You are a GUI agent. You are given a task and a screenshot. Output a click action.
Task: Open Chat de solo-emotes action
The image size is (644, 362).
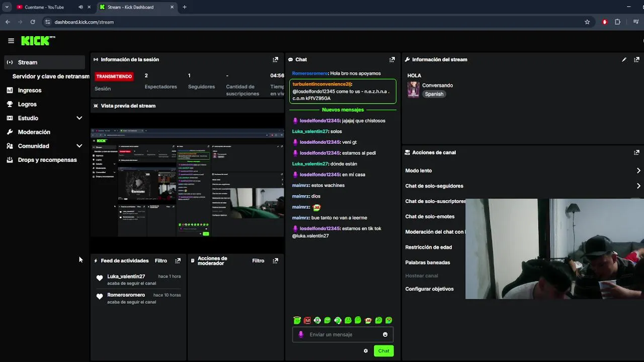430,217
